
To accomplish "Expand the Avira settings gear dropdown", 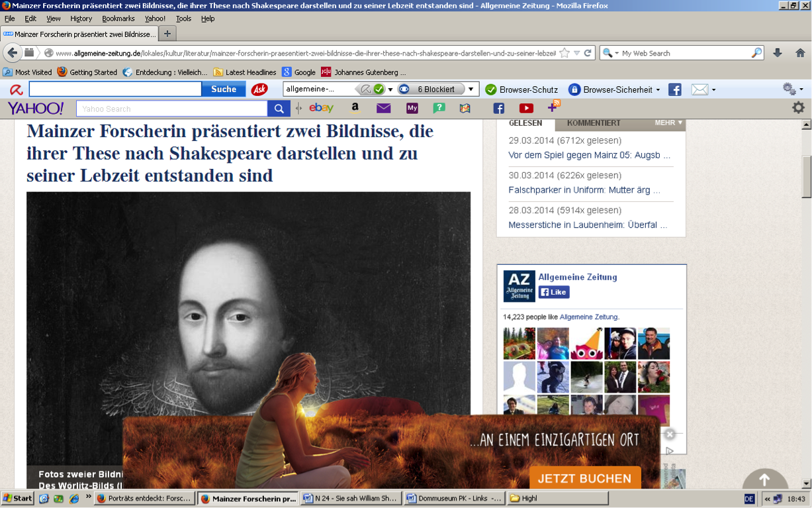I will pyautogui.click(x=801, y=89).
